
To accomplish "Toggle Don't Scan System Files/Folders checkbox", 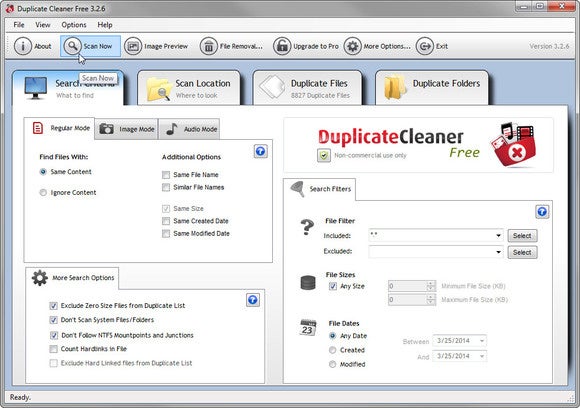I will [54, 320].
